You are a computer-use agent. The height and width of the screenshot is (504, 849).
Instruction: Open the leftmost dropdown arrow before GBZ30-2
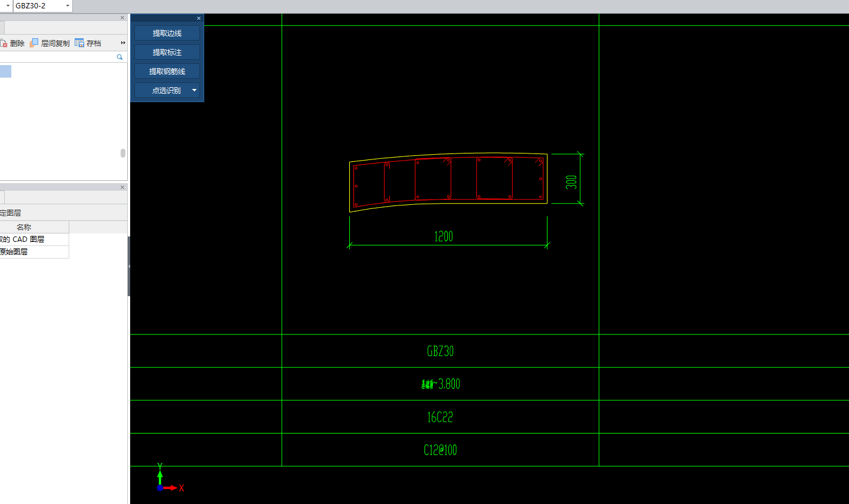click(8, 6)
